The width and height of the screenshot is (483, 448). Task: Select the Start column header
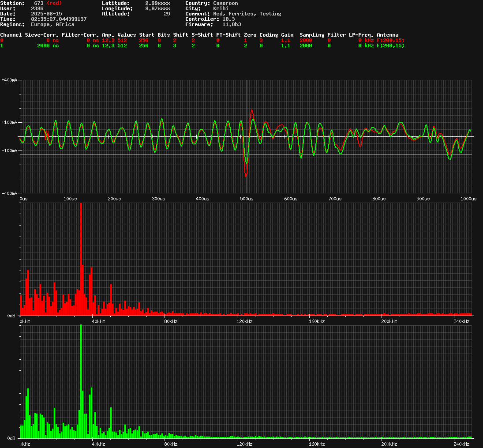(x=146, y=35)
